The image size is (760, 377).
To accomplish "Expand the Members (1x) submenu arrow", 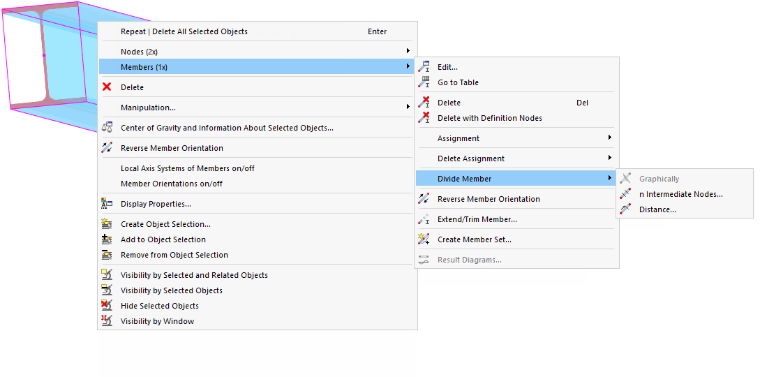I will coord(409,66).
